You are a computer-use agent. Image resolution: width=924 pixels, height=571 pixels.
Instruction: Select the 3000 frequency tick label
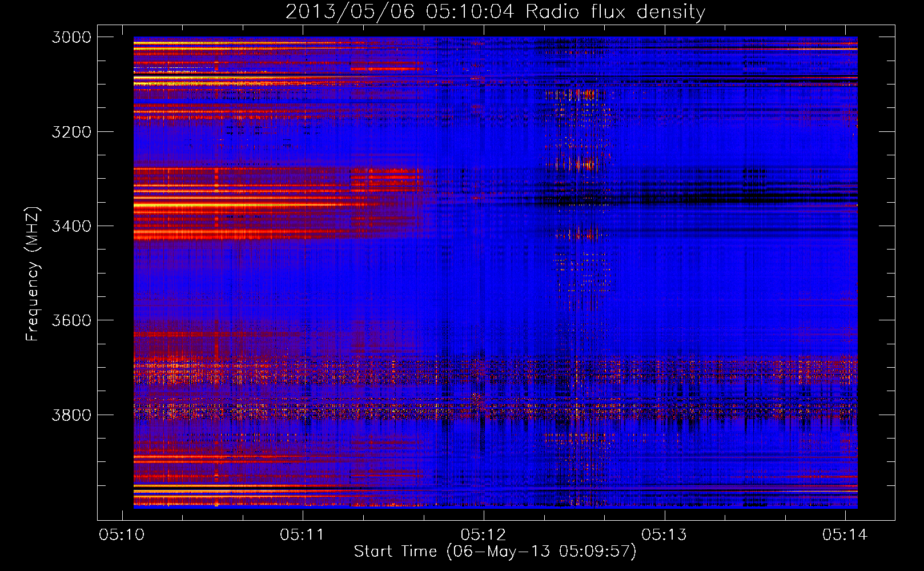point(71,37)
